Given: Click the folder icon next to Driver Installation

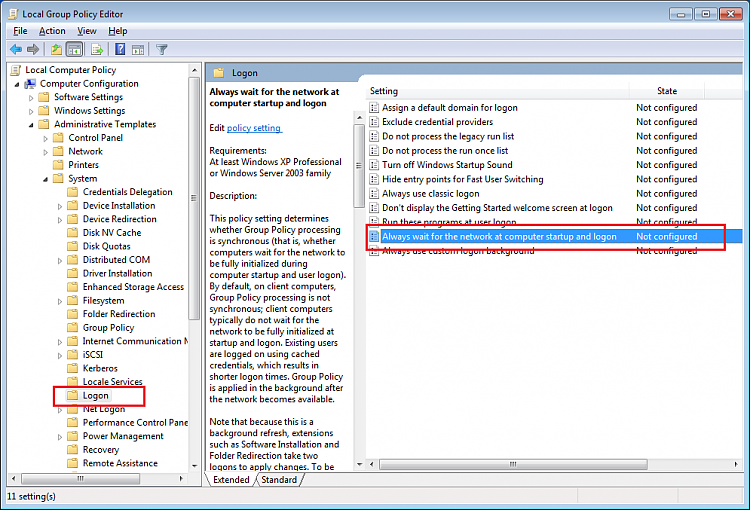Looking at the screenshot, I should [73, 273].
